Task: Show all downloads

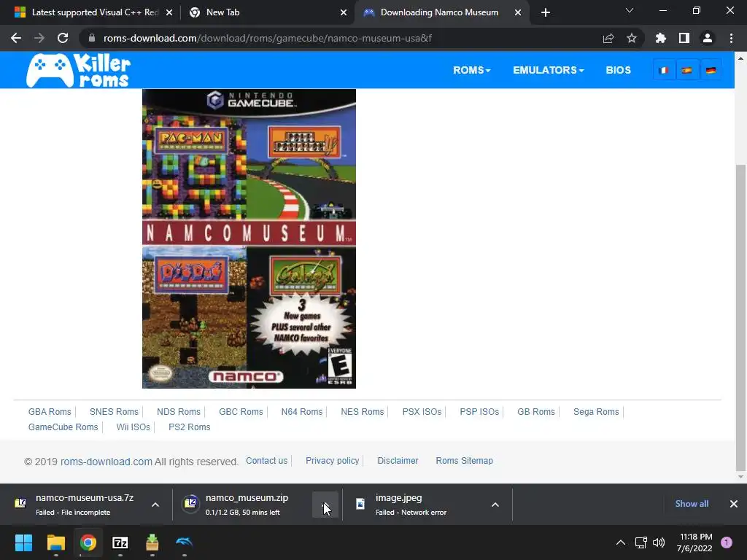Action: (692, 504)
